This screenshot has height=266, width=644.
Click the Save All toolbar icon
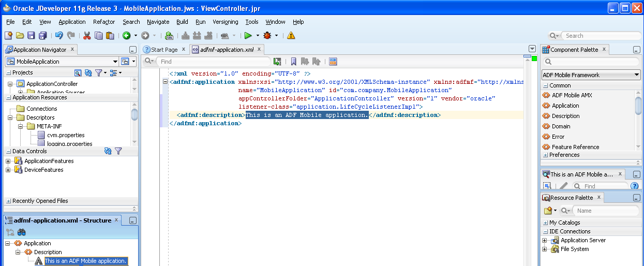[x=42, y=36]
